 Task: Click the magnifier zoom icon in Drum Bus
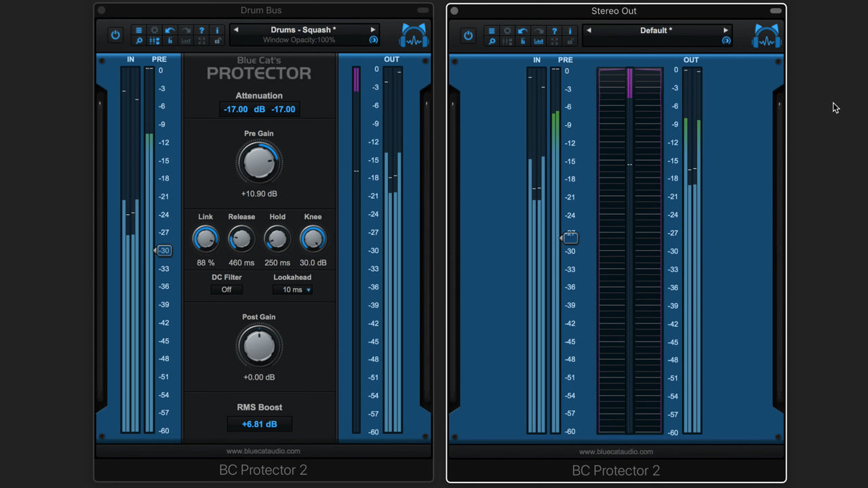coord(138,41)
